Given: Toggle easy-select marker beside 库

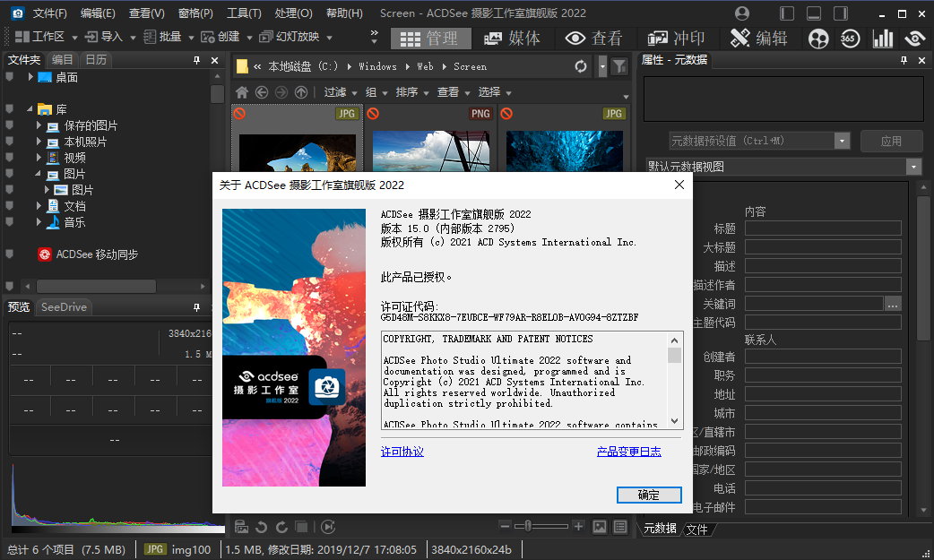Looking at the screenshot, I should click(9, 109).
